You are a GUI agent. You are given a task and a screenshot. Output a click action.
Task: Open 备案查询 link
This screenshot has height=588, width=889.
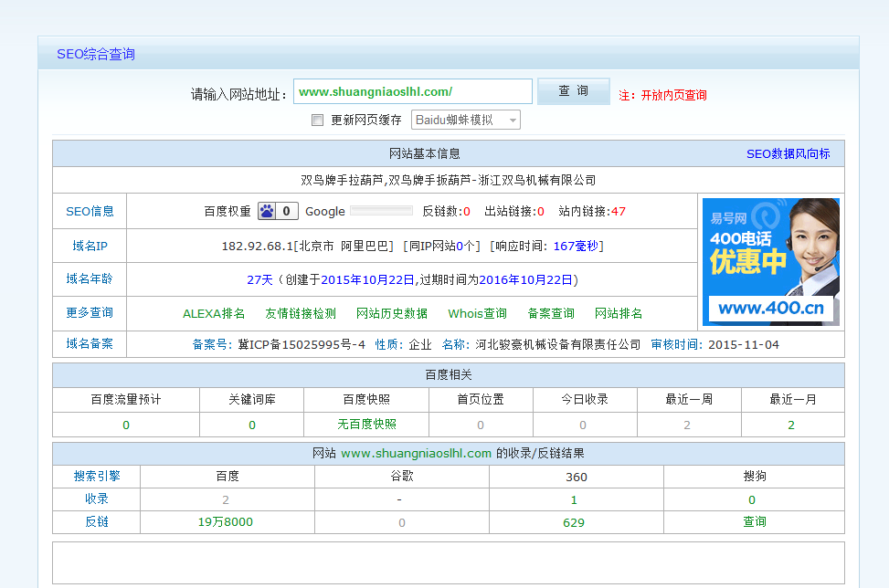click(x=551, y=314)
